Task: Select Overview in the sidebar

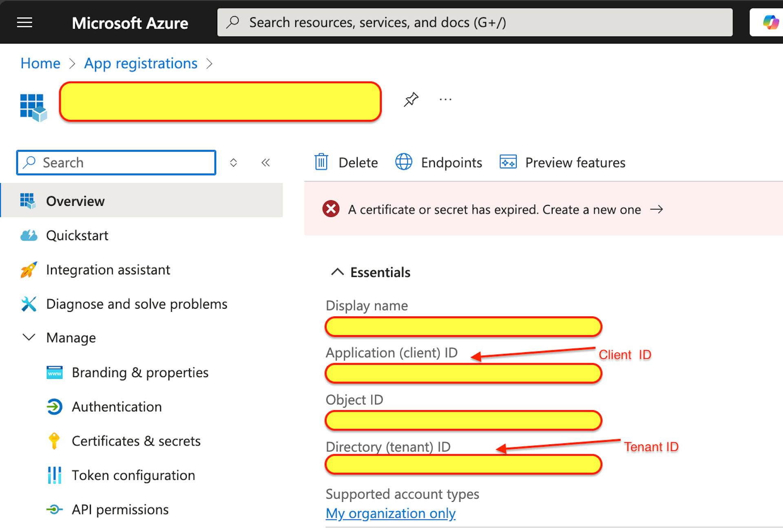Action: tap(75, 201)
